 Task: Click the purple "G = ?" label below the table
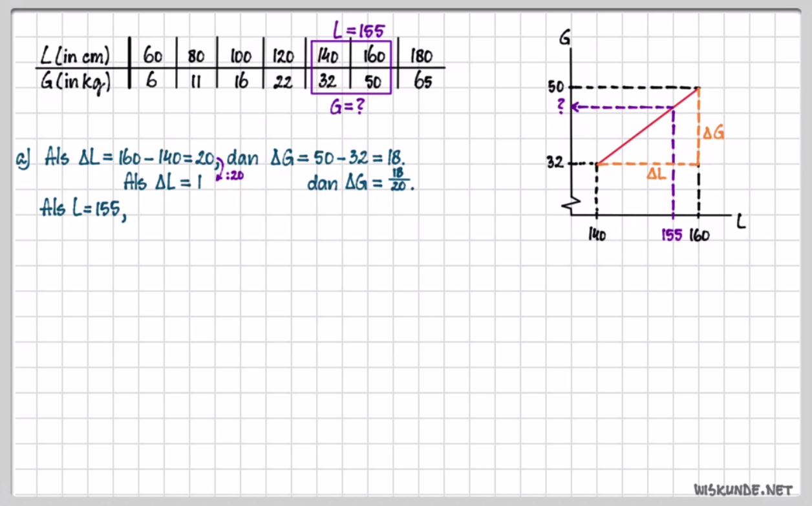click(347, 107)
